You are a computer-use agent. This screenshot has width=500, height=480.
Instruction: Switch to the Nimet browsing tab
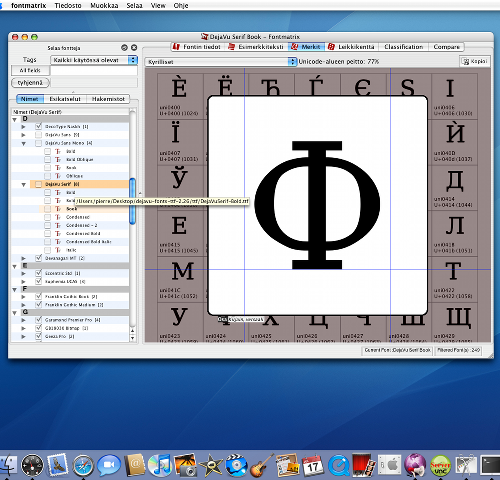pos(30,99)
